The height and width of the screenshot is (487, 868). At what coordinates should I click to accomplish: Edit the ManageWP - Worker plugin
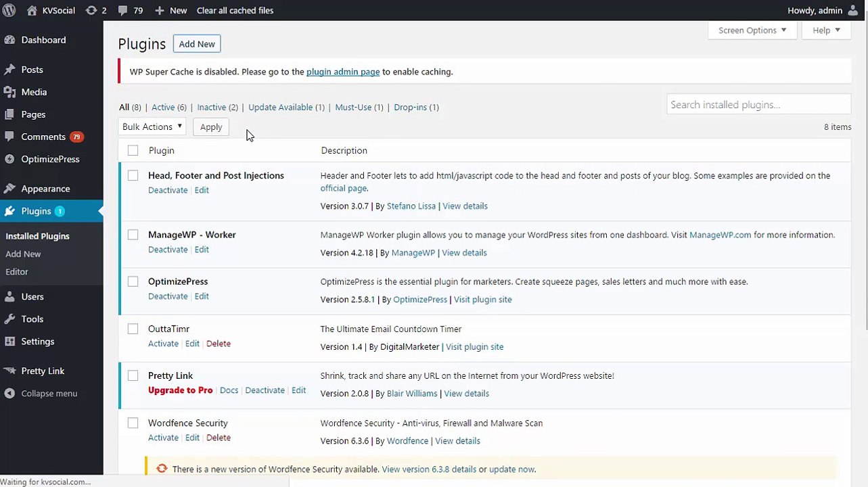click(x=202, y=250)
